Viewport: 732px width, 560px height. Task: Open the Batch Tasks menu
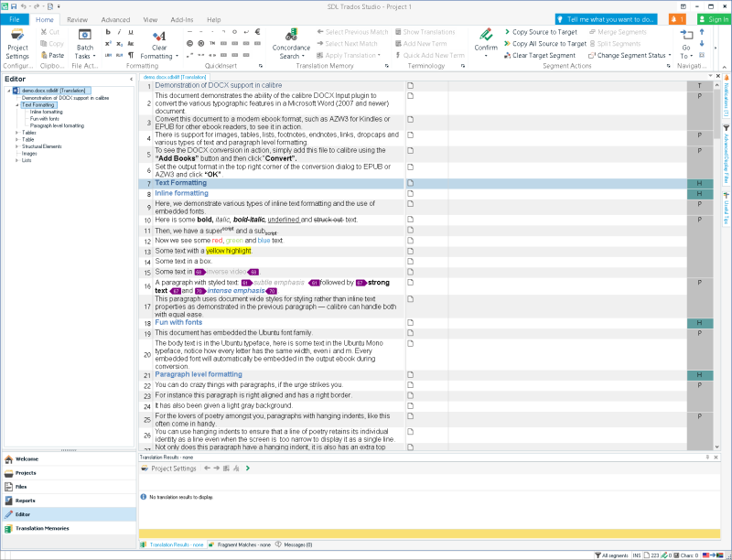tap(84, 44)
